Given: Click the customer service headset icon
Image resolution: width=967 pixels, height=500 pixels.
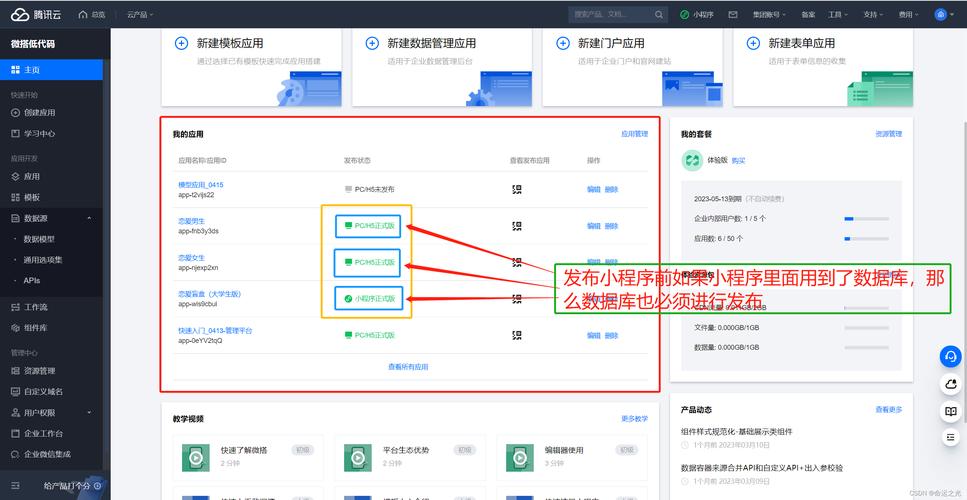Looking at the screenshot, I should 950,357.
